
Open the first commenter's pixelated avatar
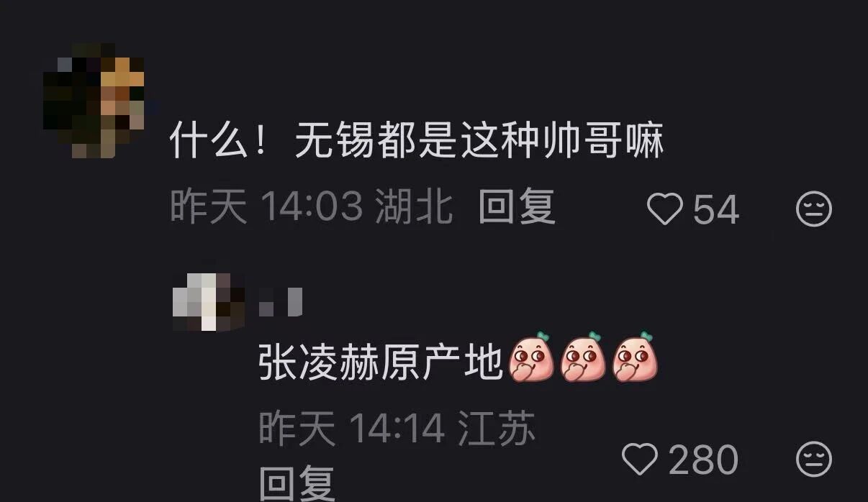[94, 101]
